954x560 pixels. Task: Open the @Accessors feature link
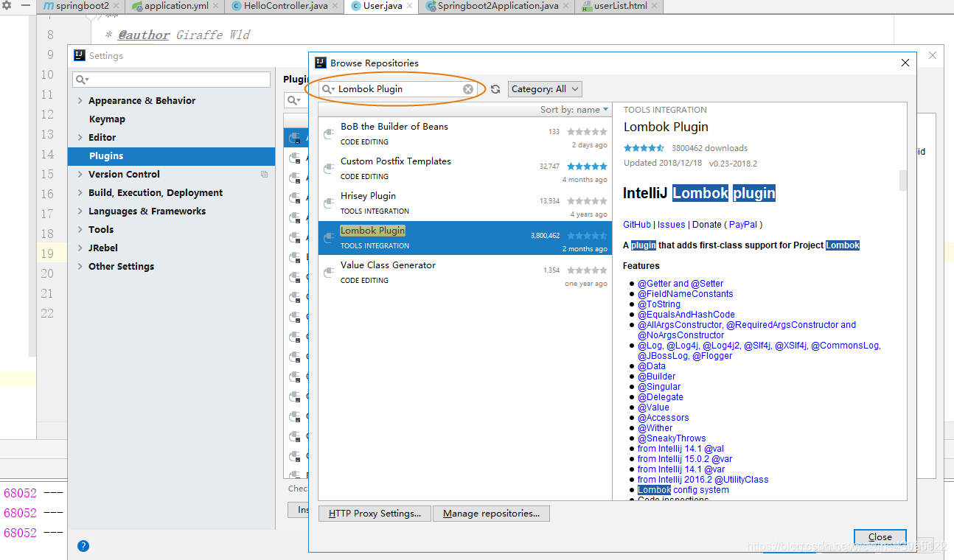(x=664, y=418)
